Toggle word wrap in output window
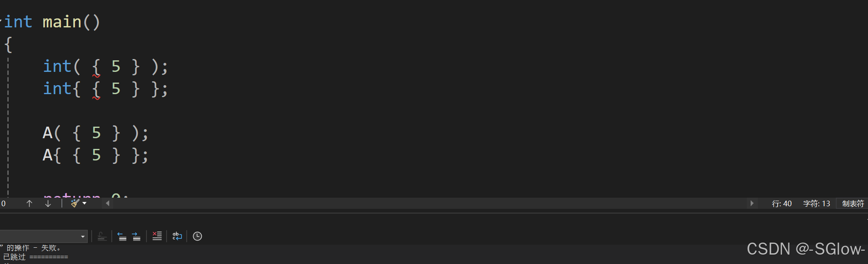Screen dimensions: 868x264 tap(177, 236)
